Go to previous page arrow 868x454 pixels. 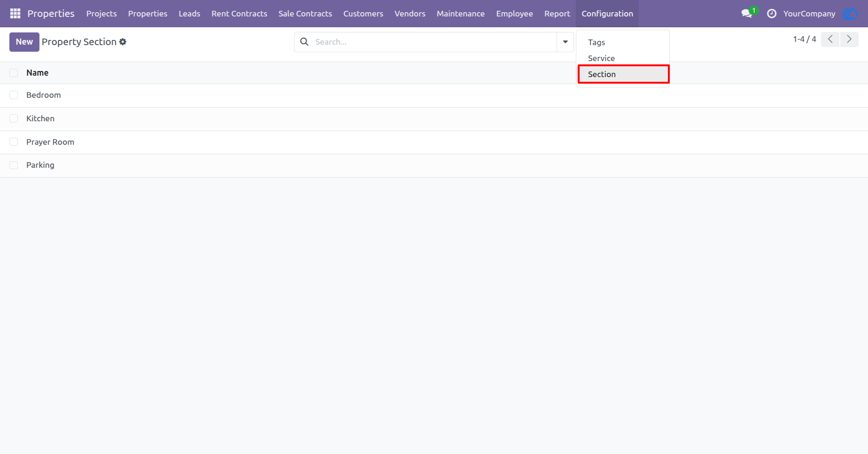point(830,39)
